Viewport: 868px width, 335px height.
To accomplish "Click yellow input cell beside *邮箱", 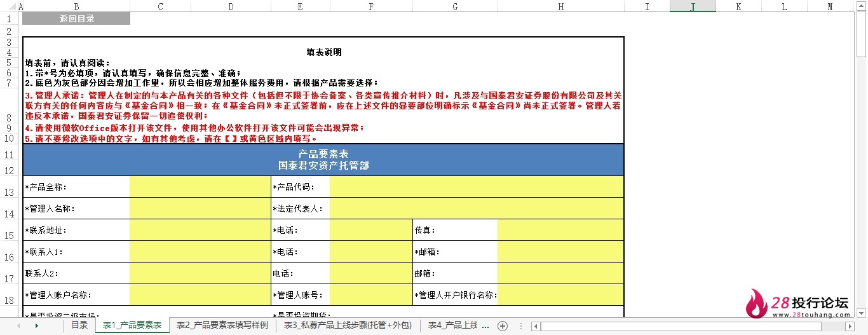I will pos(560,252).
